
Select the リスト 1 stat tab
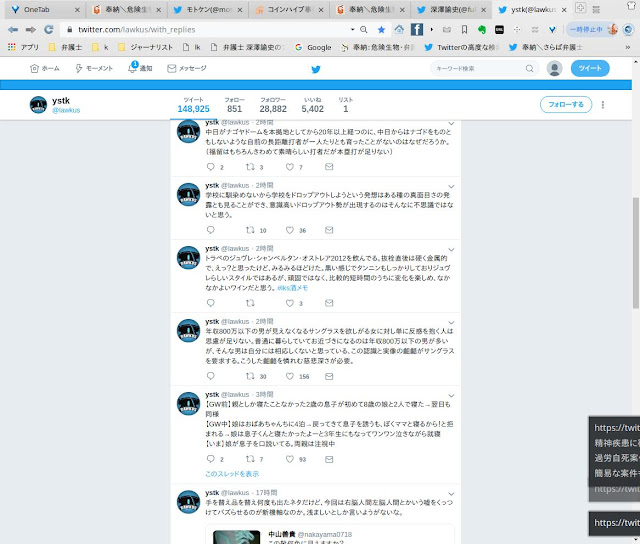[x=345, y=105]
